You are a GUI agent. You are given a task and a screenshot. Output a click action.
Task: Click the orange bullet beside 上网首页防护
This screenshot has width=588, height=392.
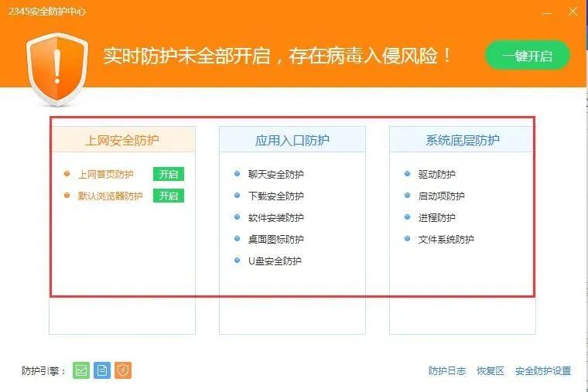pyautogui.click(x=67, y=173)
